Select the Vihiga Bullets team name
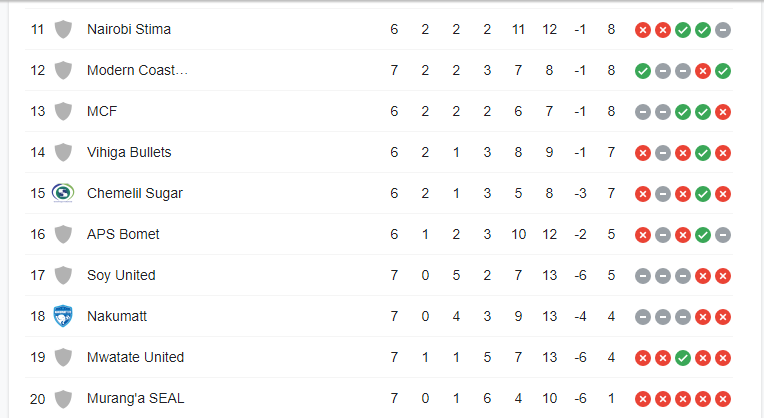 coord(129,152)
